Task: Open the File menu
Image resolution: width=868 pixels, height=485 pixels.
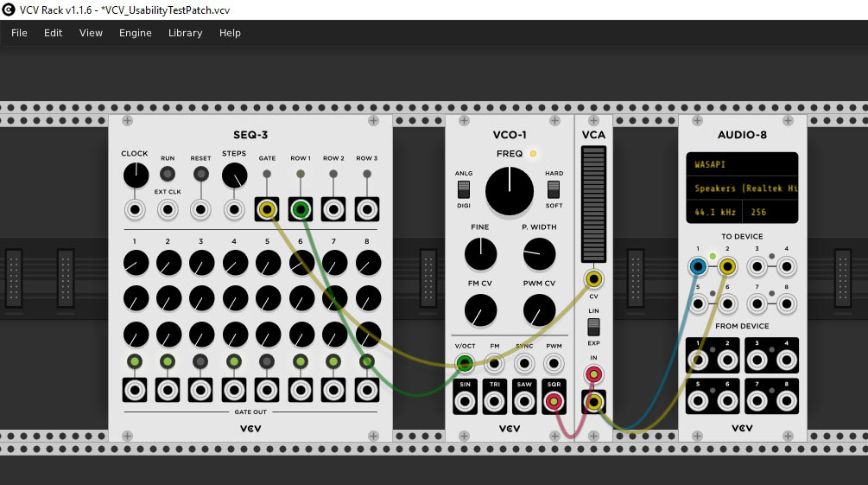Action: pyautogui.click(x=19, y=33)
